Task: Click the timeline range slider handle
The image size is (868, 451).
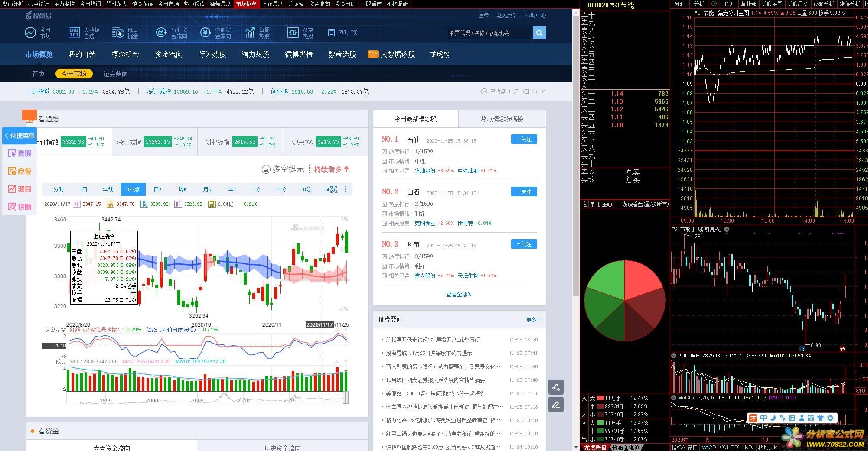Action: [x=346, y=397]
